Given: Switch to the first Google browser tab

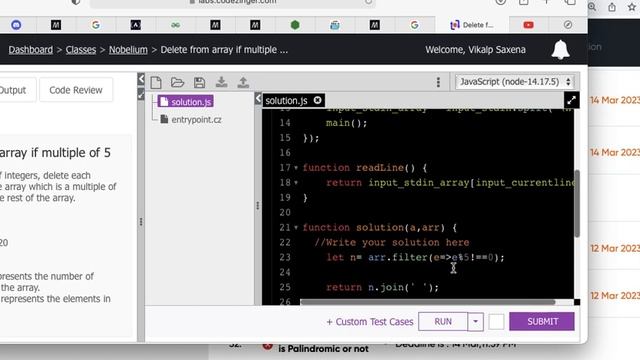Looking at the screenshot, I should coord(96,25).
